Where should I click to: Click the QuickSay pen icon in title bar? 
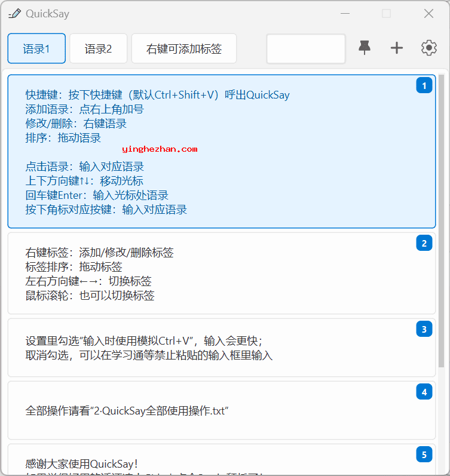pyautogui.click(x=14, y=14)
